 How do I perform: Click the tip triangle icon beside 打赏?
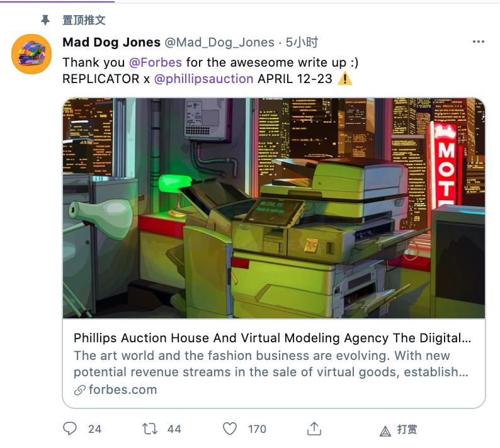(385, 432)
